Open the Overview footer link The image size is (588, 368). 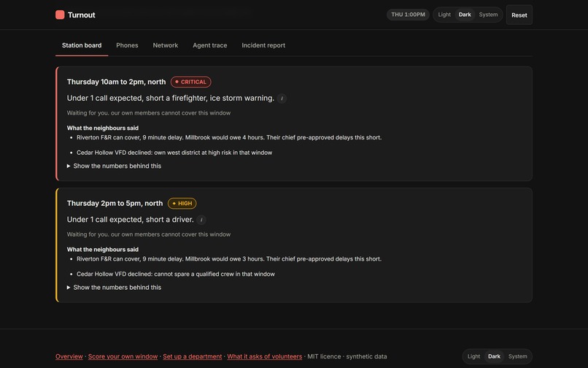coord(69,356)
